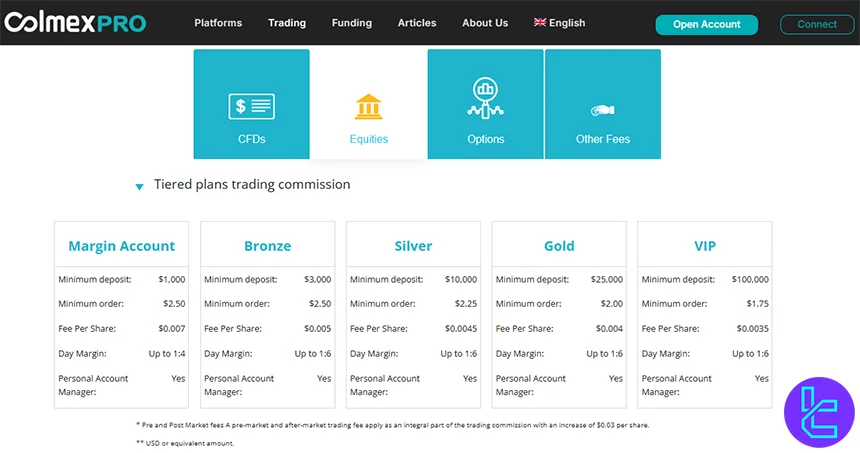
Task: Open the English language selector
Action: 559,23
